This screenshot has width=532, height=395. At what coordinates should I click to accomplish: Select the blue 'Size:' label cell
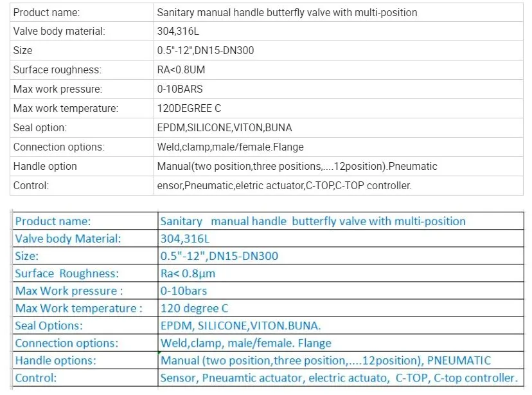pos(85,256)
